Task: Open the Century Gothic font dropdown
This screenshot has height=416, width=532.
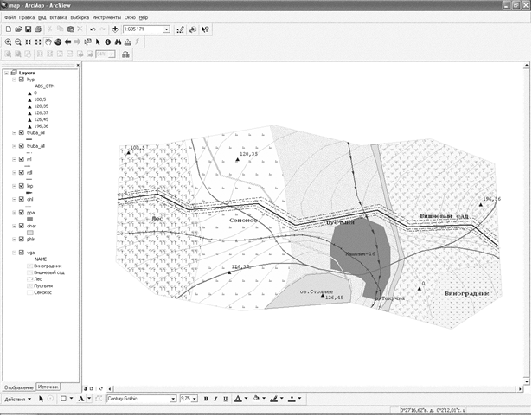Action: click(x=172, y=399)
